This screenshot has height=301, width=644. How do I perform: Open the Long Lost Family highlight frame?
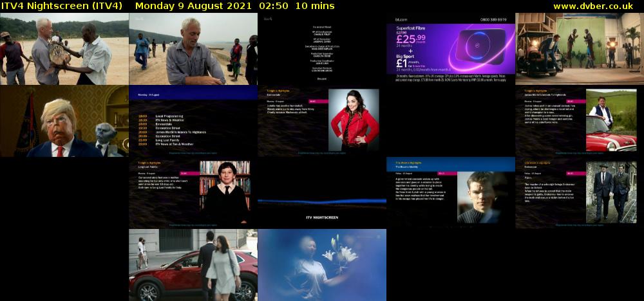pyautogui.click(x=193, y=193)
